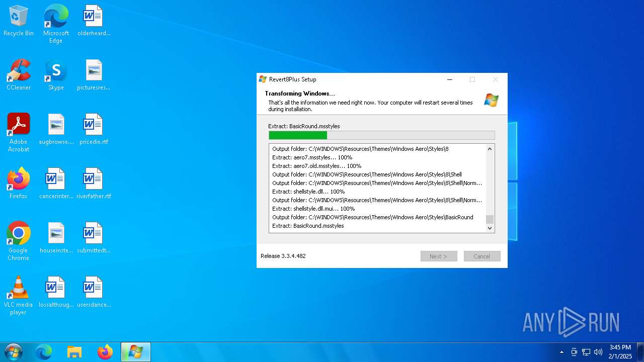Select log line 'Extract: shellstyle.dll.mui... 100%'

tap(313, 209)
